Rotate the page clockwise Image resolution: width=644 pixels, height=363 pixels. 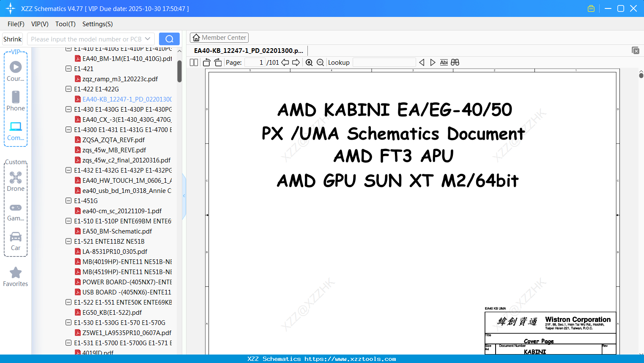point(218,62)
